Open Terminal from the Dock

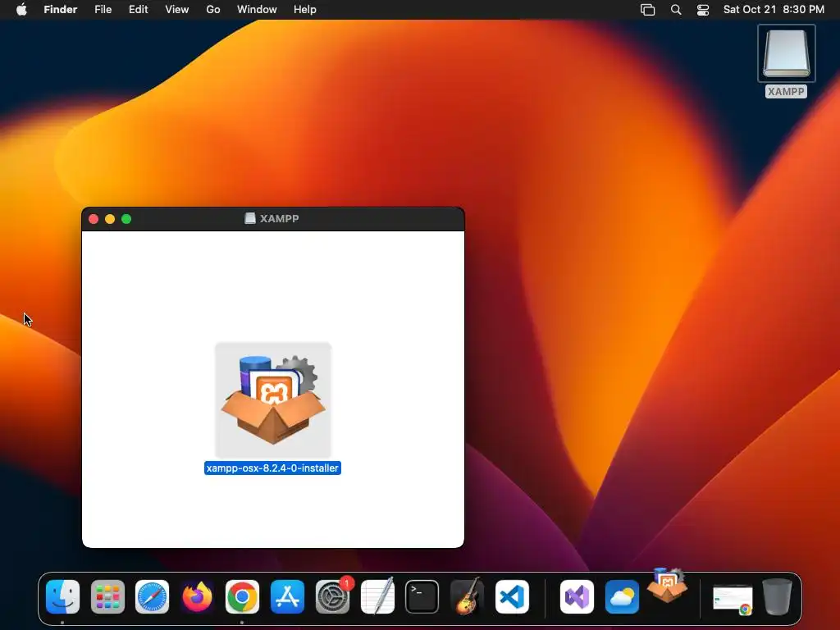(x=422, y=597)
